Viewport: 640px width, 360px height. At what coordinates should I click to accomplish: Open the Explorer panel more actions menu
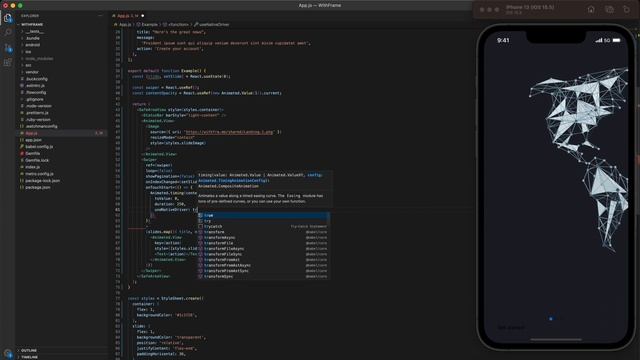click(x=100, y=16)
